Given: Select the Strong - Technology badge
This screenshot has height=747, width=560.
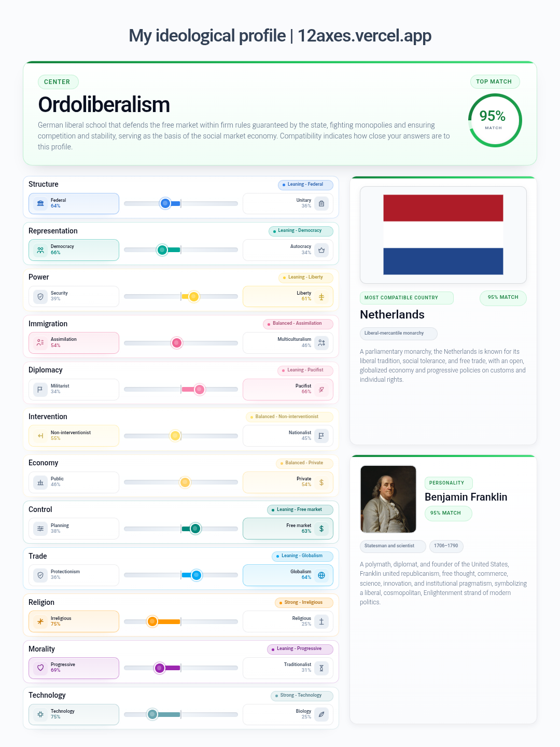Looking at the screenshot, I should 302,696.
